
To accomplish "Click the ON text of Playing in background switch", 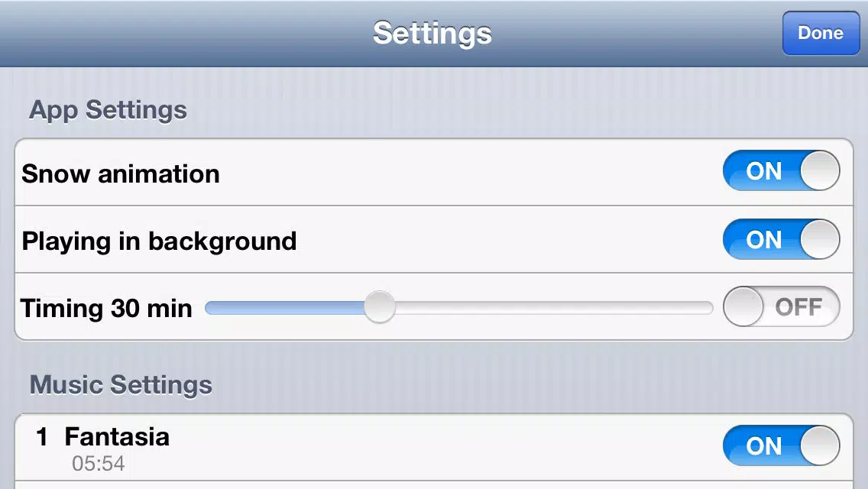I will 764,240.
